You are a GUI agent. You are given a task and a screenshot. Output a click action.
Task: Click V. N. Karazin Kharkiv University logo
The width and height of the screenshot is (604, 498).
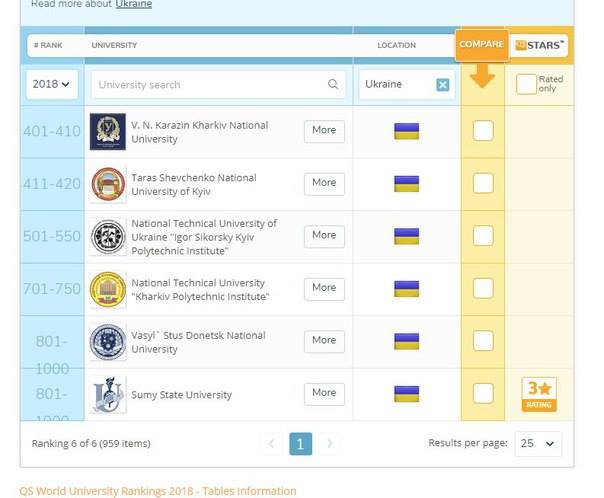[108, 131]
